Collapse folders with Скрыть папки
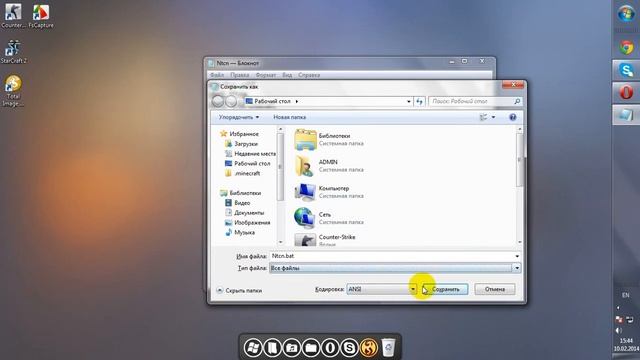This screenshot has height=360, width=640. [239, 290]
